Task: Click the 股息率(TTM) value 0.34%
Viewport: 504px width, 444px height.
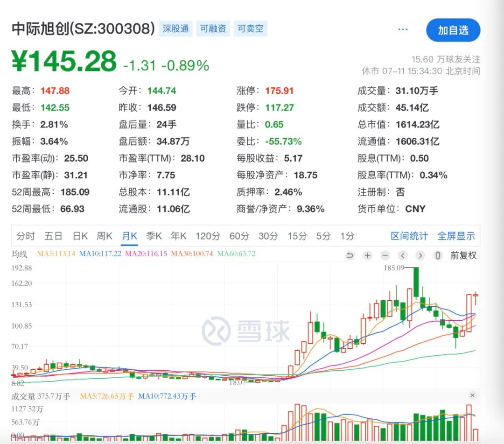Action: pos(433,175)
